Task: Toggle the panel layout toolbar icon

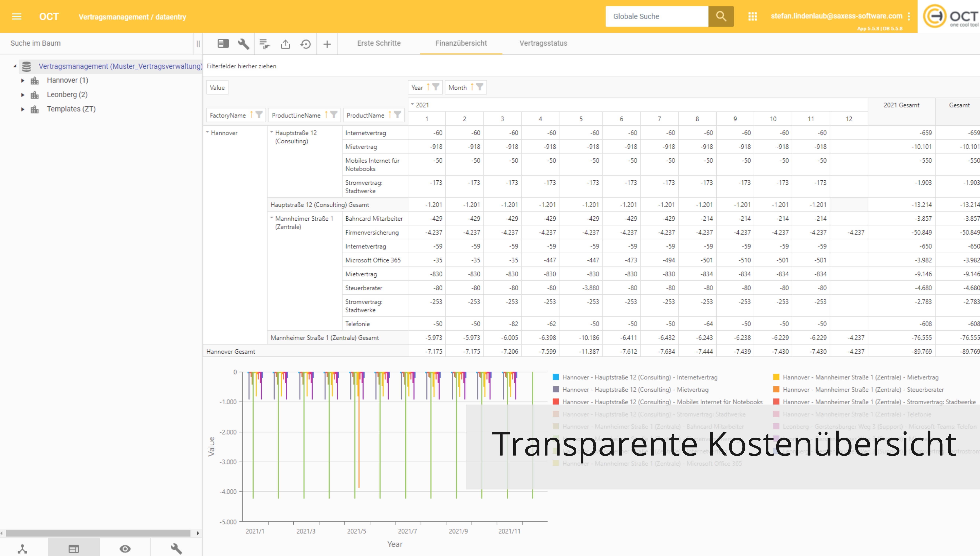Action: pyautogui.click(x=223, y=44)
